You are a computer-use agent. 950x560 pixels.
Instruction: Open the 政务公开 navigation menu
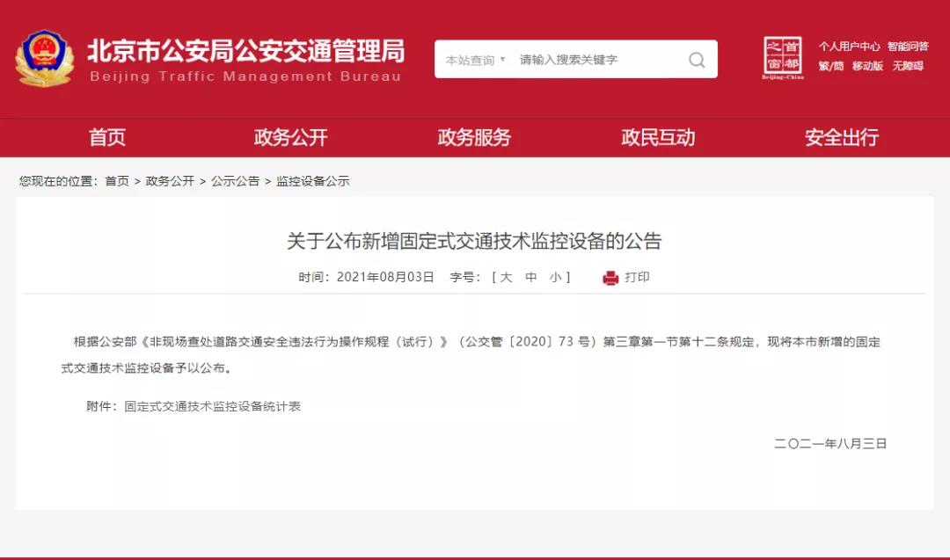click(290, 137)
